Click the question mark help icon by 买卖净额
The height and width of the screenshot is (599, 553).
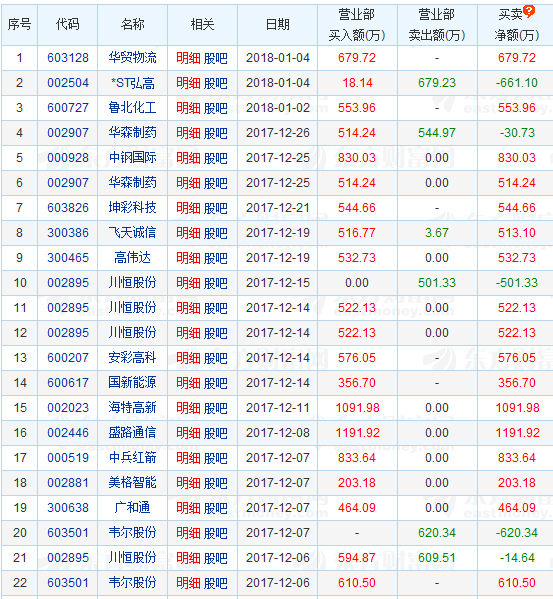pyautogui.click(x=529, y=11)
